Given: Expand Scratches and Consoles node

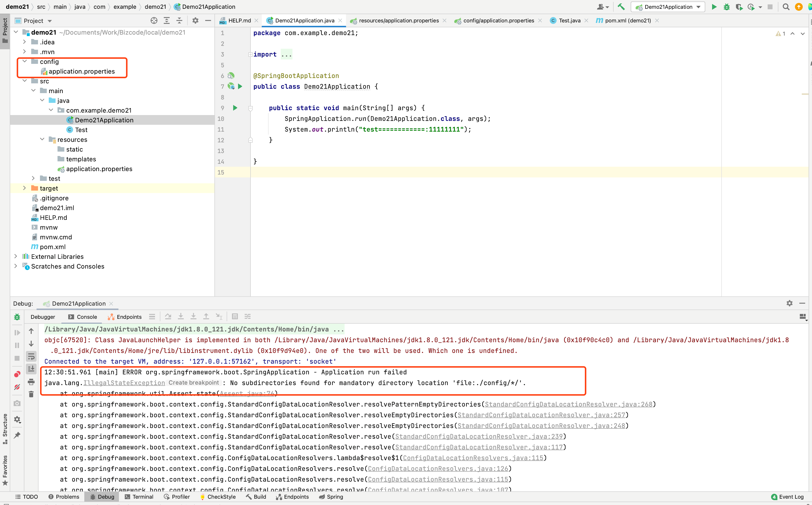Looking at the screenshot, I should pos(16,266).
